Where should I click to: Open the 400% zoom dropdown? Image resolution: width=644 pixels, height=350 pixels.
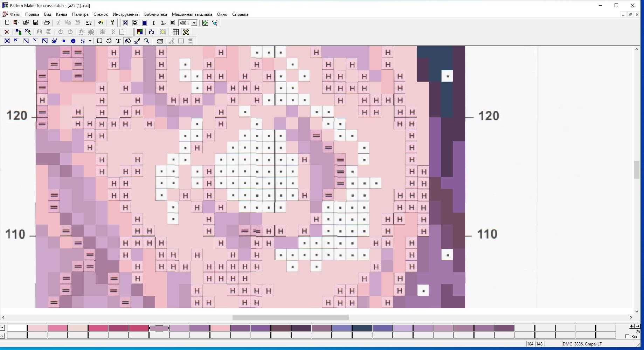pyautogui.click(x=194, y=23)
